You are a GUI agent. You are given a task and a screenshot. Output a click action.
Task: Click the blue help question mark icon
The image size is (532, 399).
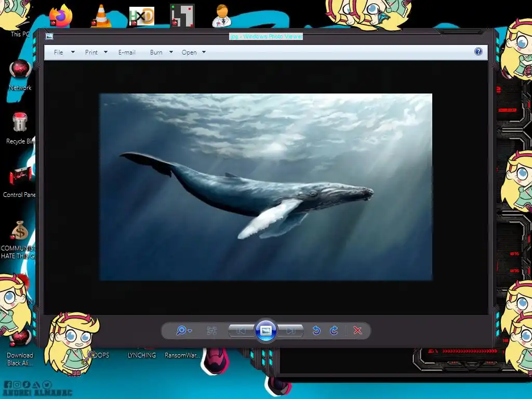tap(478, 51)
